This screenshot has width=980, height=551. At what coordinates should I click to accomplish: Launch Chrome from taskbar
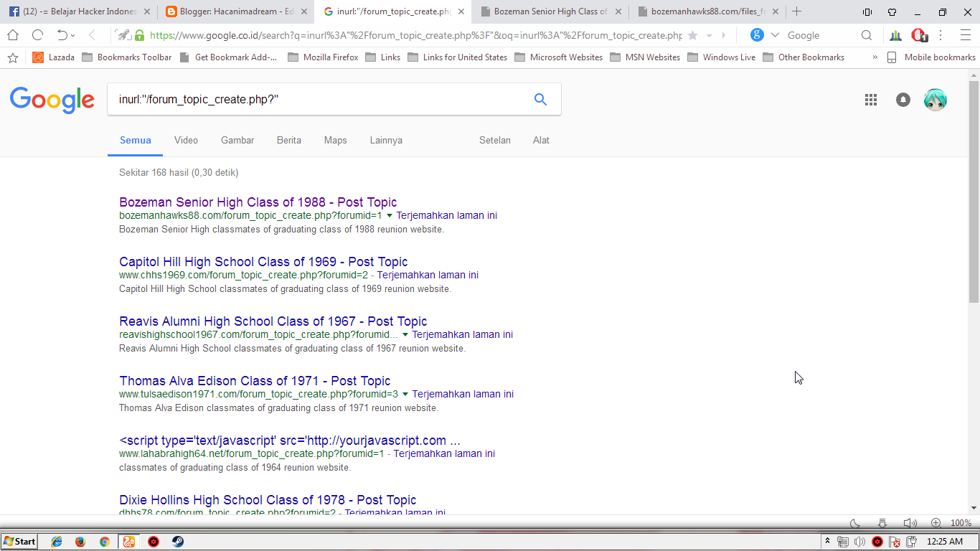point(105,542)
